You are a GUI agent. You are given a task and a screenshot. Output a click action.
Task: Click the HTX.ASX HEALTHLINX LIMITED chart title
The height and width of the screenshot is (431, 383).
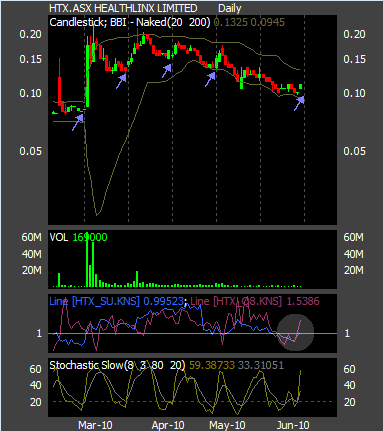(123, 8)
